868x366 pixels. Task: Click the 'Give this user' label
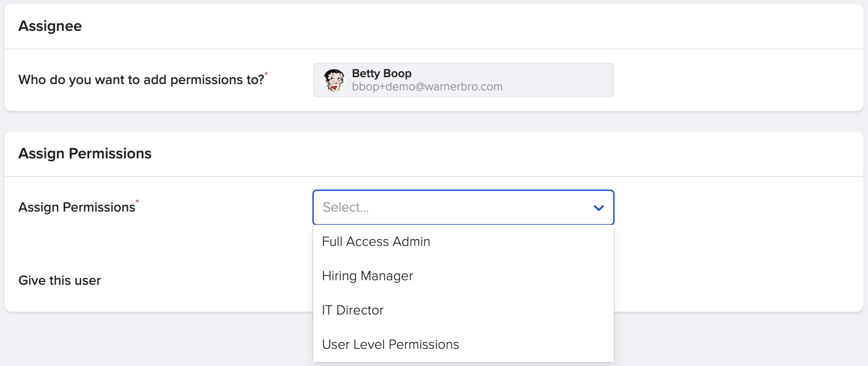[60, 280]
